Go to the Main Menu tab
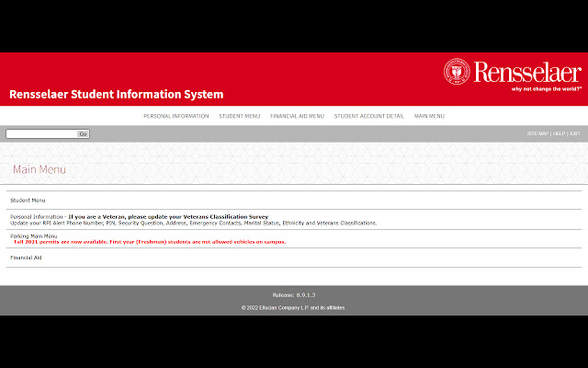 429,116
